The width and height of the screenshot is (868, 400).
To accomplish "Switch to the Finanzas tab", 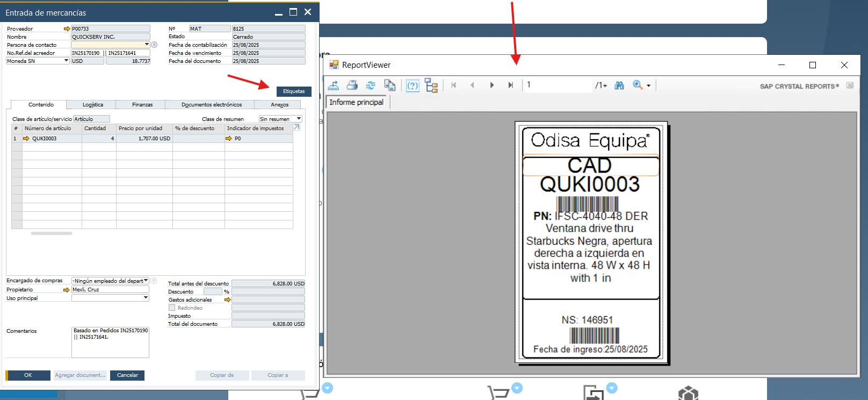I will (x=142, y=105).
